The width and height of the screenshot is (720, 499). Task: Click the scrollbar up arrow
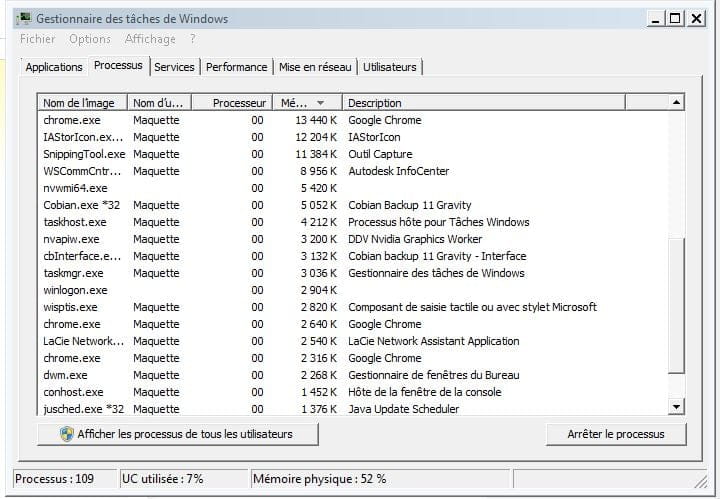point(676,102)
